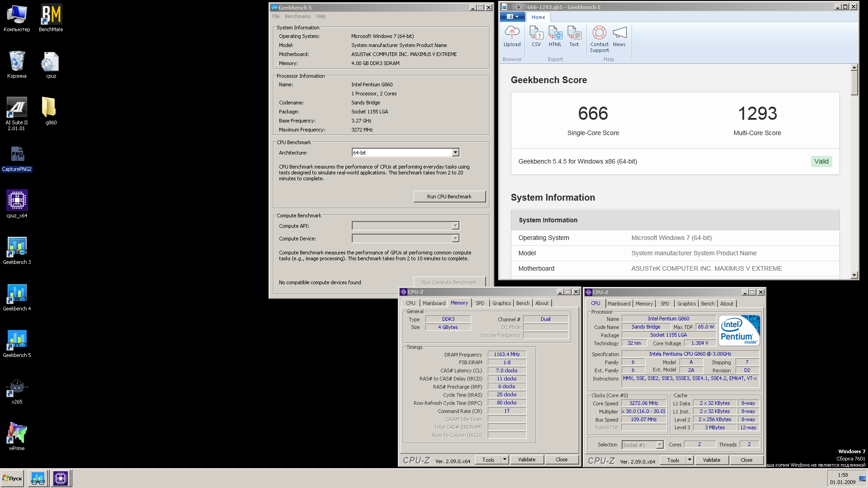Launch Geekbench 5 desktop shortcut
Viewport: 868px width, 488px height.
[x=17, y=344]
